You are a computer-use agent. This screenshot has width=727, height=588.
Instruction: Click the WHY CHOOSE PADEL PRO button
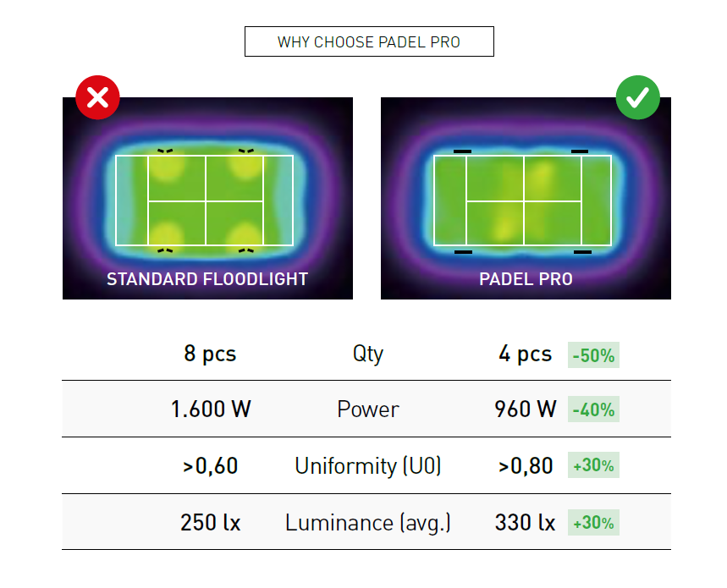[x=369, y=42]
